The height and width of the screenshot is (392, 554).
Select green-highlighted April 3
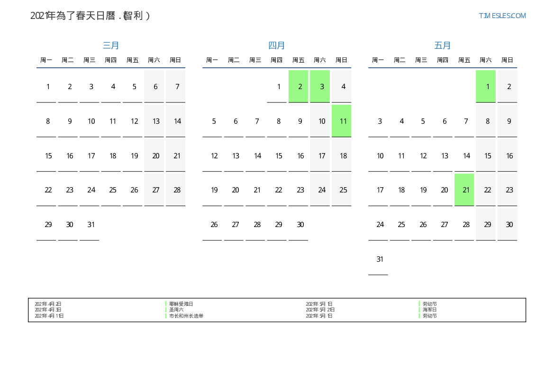coord(320,86)
